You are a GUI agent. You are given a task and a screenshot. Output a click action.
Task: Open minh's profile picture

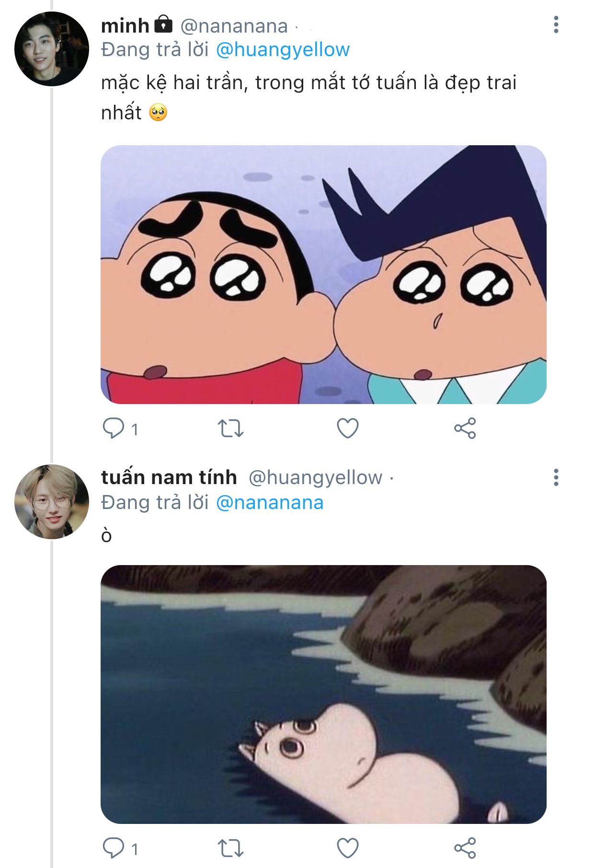(x=52, y=49)
